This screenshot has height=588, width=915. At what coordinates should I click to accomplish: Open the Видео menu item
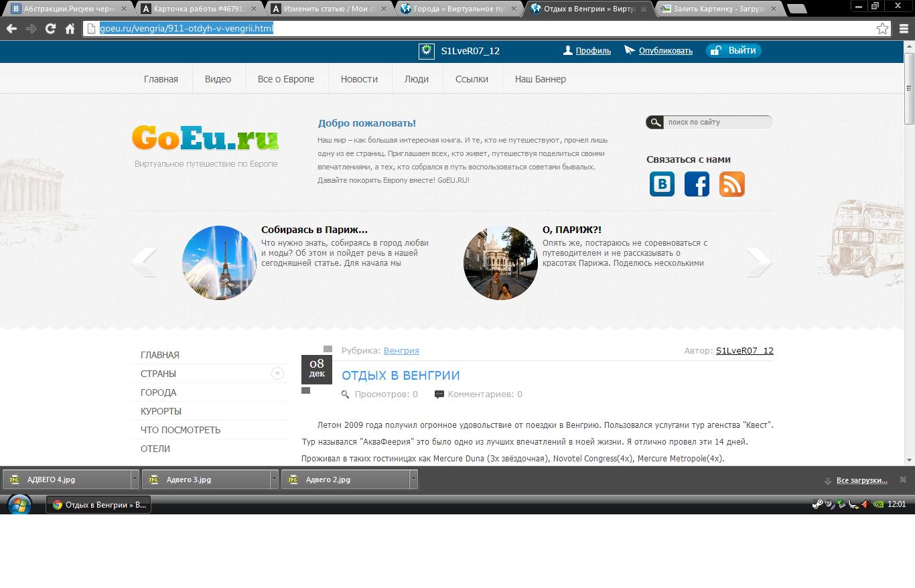pos(218,79)
